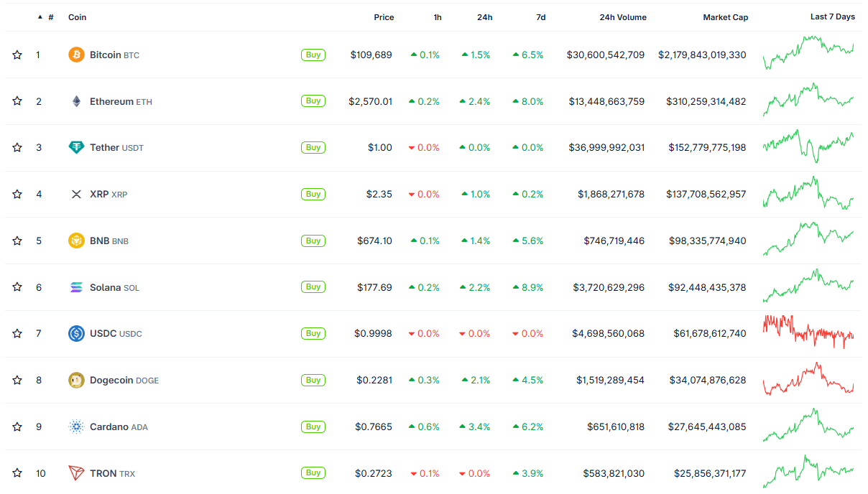Screen dimensions: 868x494
Task: Favorite Ethereum with the star
Action: coord(17,101)
